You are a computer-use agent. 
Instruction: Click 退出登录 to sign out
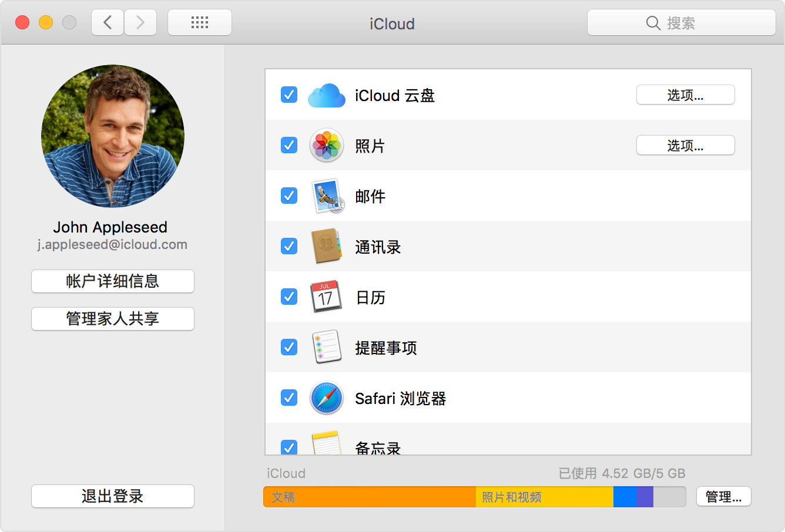tap(112, 496)
